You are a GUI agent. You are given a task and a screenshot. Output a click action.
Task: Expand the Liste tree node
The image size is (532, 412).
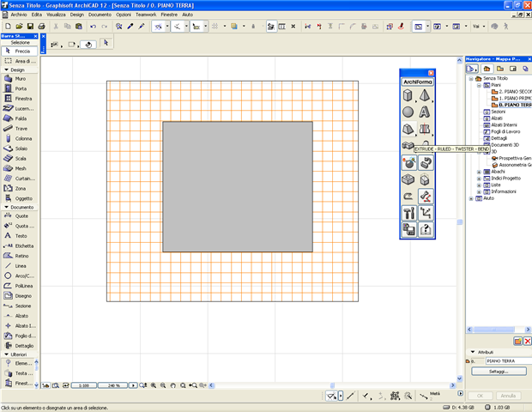(x=479, y=185)
